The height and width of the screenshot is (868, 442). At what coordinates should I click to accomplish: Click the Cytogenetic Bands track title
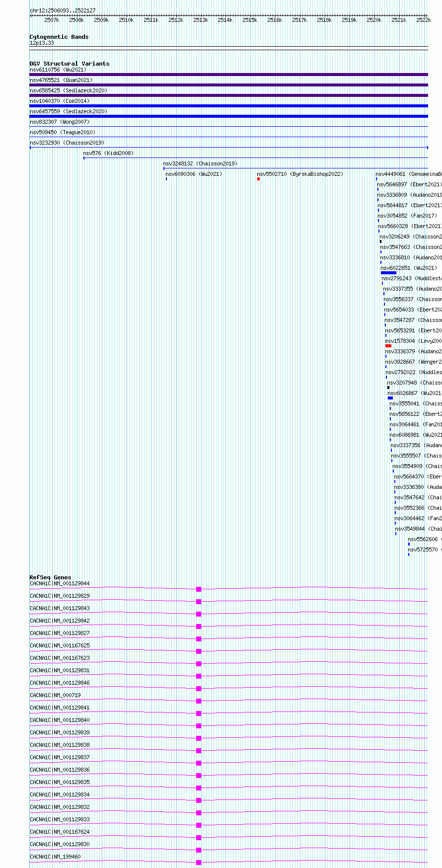59,37
